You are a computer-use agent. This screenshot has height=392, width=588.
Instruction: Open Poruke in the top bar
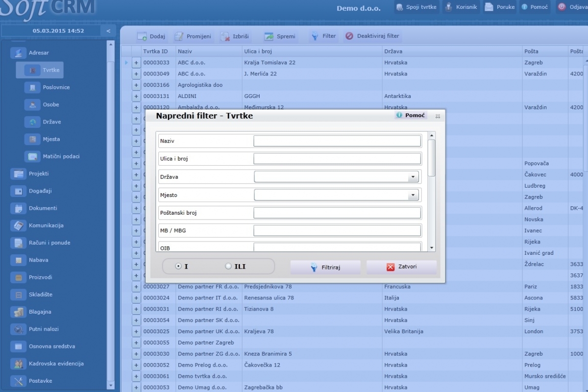click(x=500, y=7)
